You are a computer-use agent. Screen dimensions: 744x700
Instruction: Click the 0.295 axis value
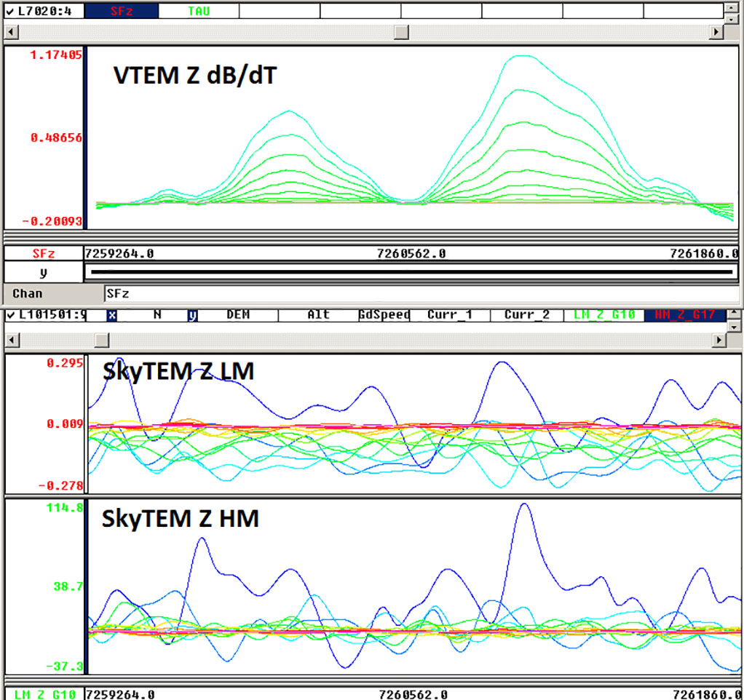[65, 363]
